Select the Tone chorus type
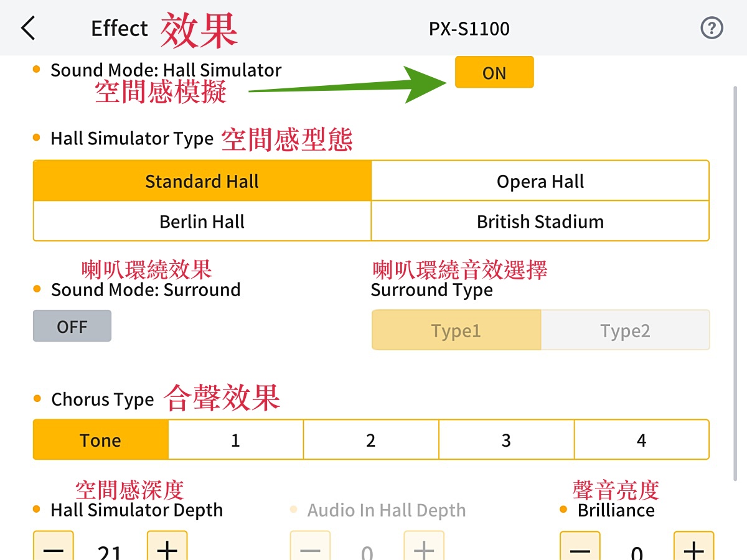 click(100, 440)
